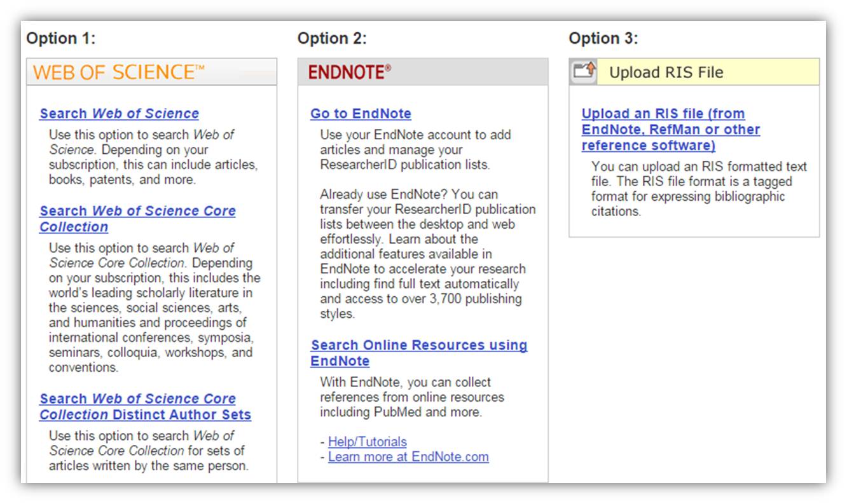Click text 'articles written by the same person.'
The width and height of the screenshot is (847, 504).
[149, 466]
